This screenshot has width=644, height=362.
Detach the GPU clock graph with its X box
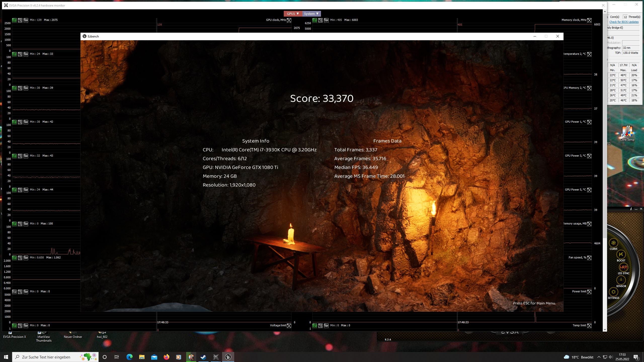289,20
